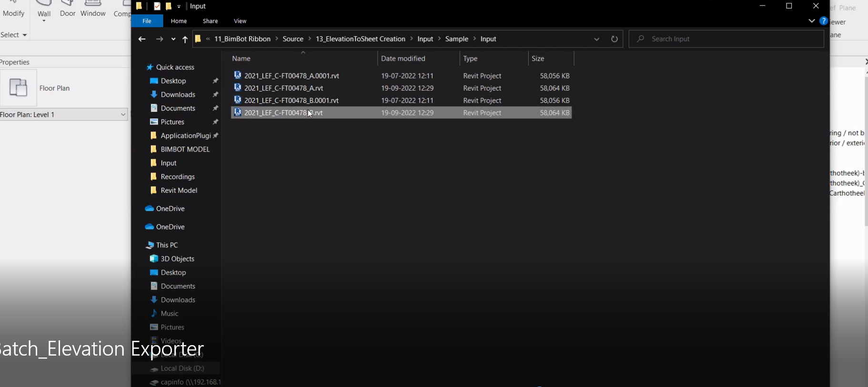Click the Search Input box
The width and height of the screenshot is (868, 387).
[727, 39]
